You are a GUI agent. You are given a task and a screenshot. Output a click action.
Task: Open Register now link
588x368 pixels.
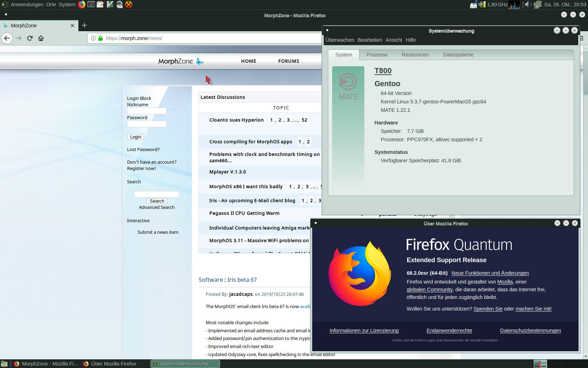click(141, 168)
